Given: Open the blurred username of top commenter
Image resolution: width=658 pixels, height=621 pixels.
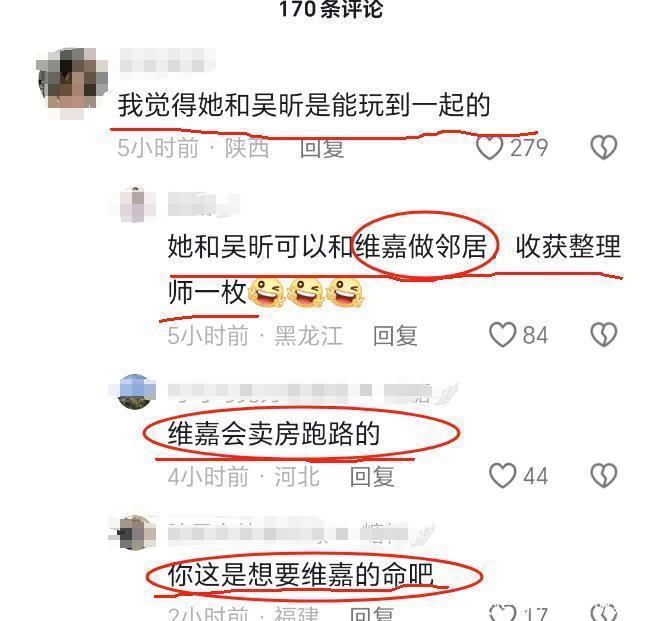Looking at the screenshot, I should tap(167, 63).
